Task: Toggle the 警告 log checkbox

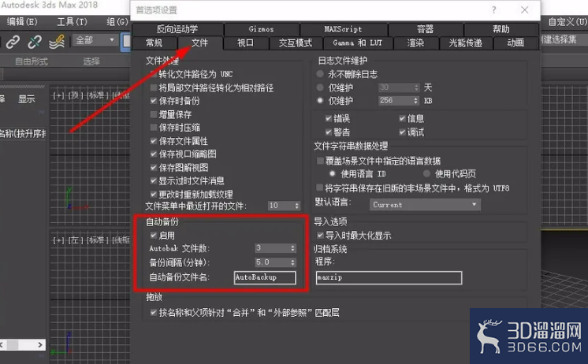Action: click(329, 132)
